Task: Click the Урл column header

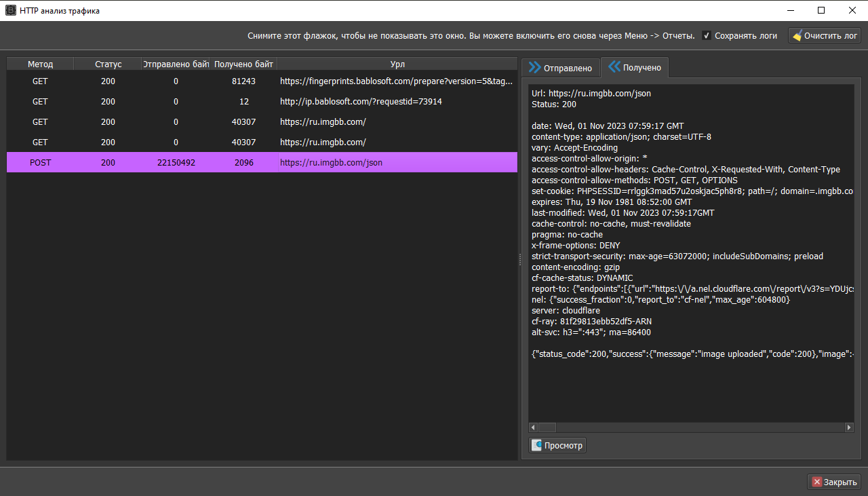Action: pos(397,64)
